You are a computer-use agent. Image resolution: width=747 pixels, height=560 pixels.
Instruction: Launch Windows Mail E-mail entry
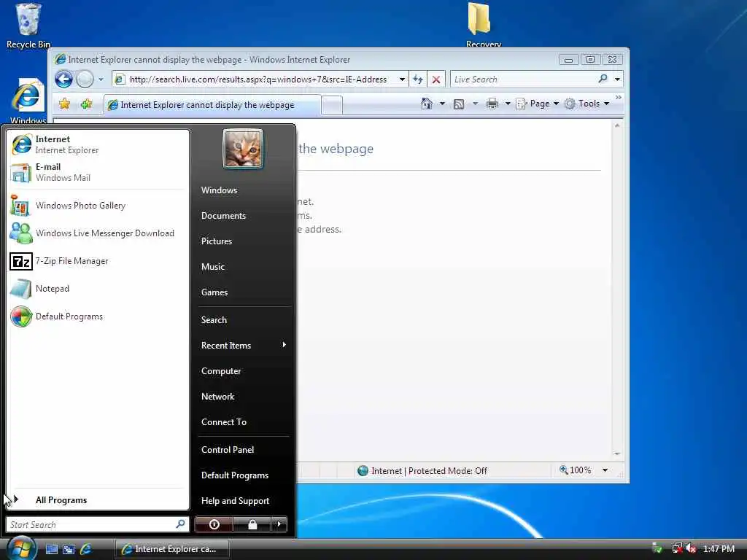[x=98, y=172]
